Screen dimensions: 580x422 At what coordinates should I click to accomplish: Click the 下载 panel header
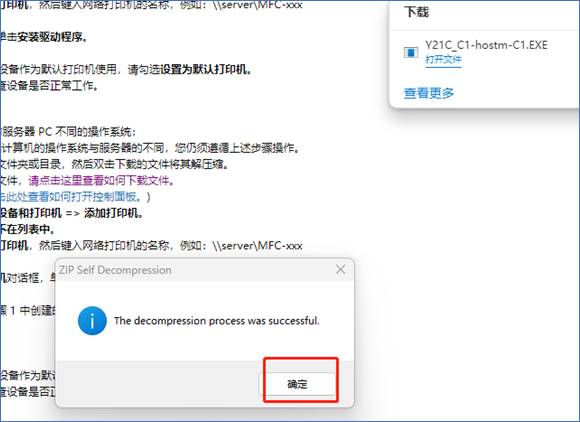pos(417,12)
